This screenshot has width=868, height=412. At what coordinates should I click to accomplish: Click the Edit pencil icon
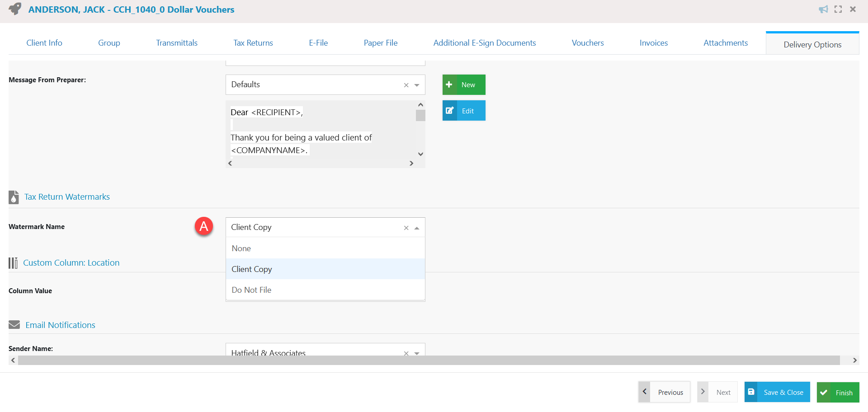coord(450,110)
